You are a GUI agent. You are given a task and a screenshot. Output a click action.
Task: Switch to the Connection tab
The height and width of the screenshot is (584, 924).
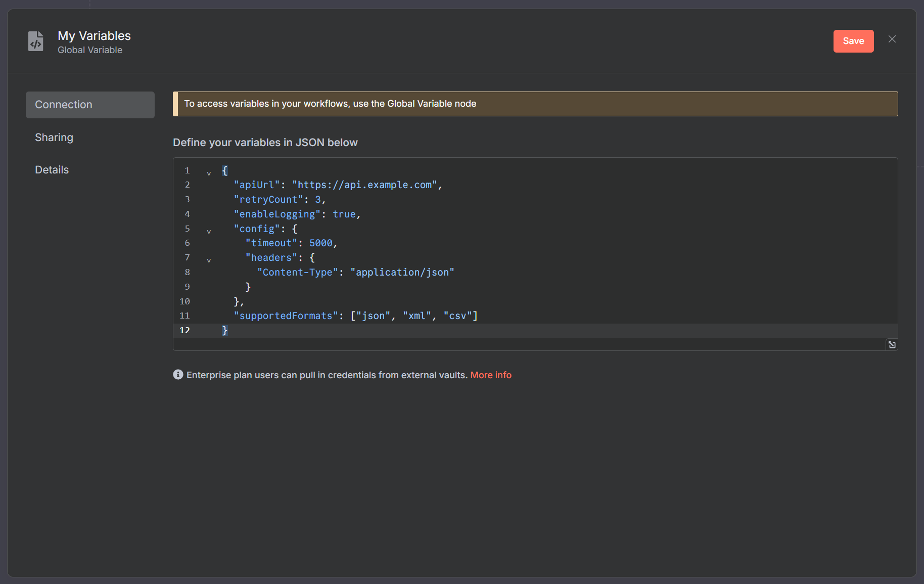90,105
